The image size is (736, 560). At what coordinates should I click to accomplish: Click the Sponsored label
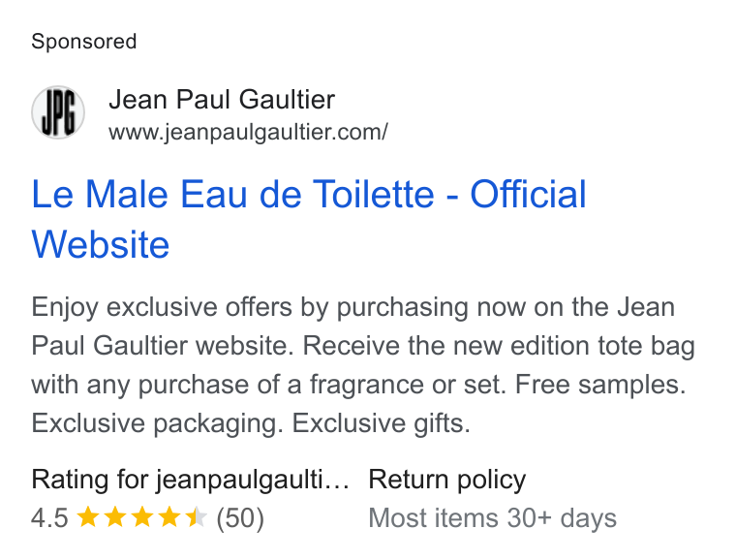[x=84, y=42]
